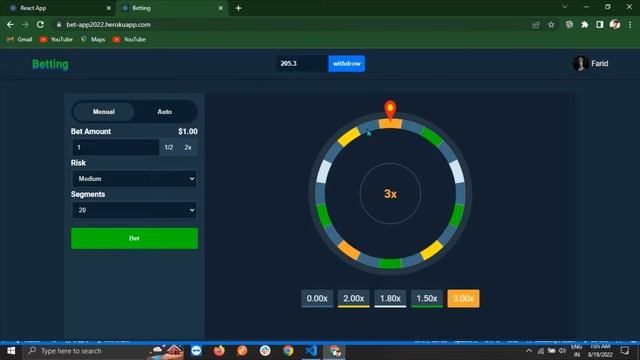Switch to the React App tab

pyautogui.click(x=57, y=8)
